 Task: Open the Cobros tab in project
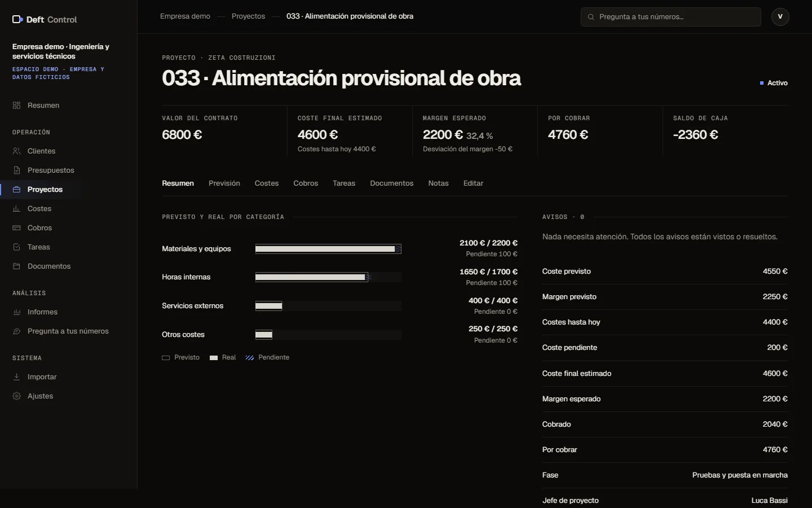pos(306,183)
